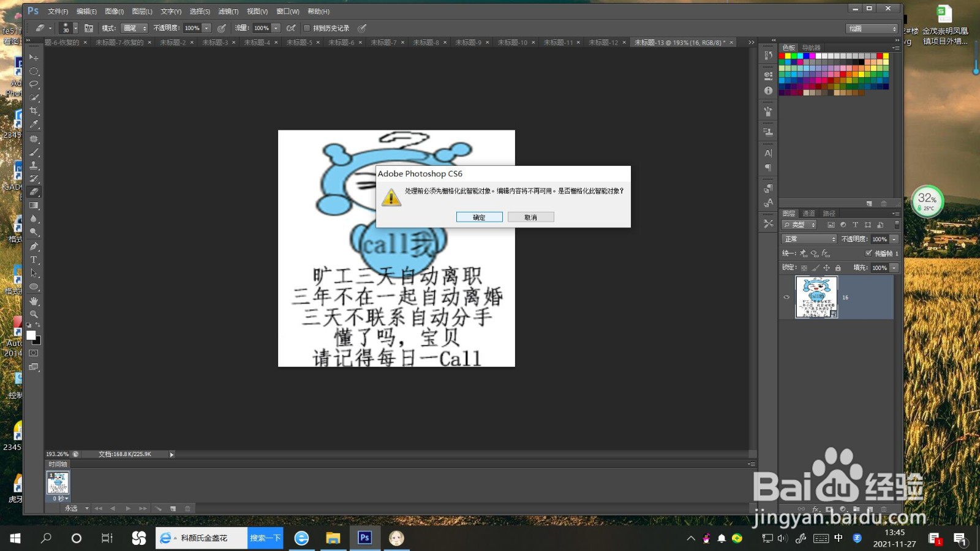This screenshot has height=551, width=980.
Task: Select the Horizontal Type tool
Action: click(x=34, y=260)
